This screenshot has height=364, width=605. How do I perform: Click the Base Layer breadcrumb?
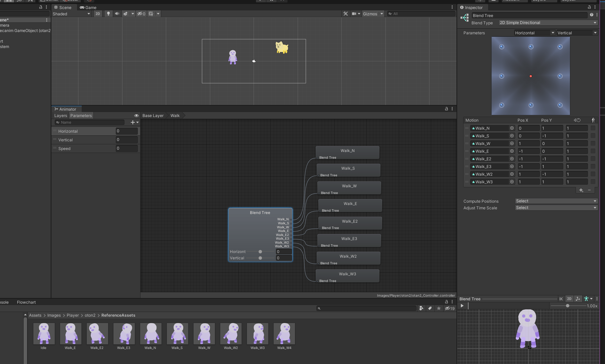point(153,116)
